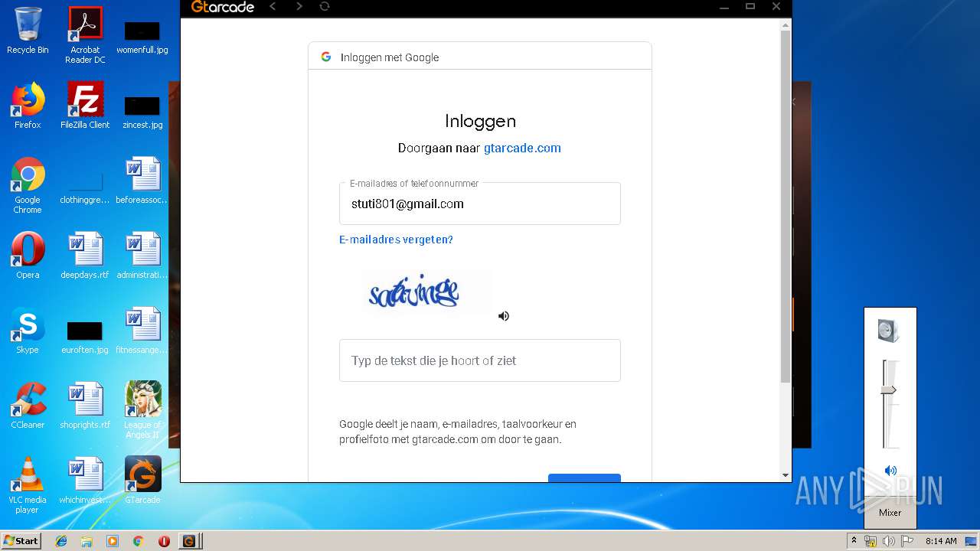Click the vertical scrollbar thumb

click(785, 207)
